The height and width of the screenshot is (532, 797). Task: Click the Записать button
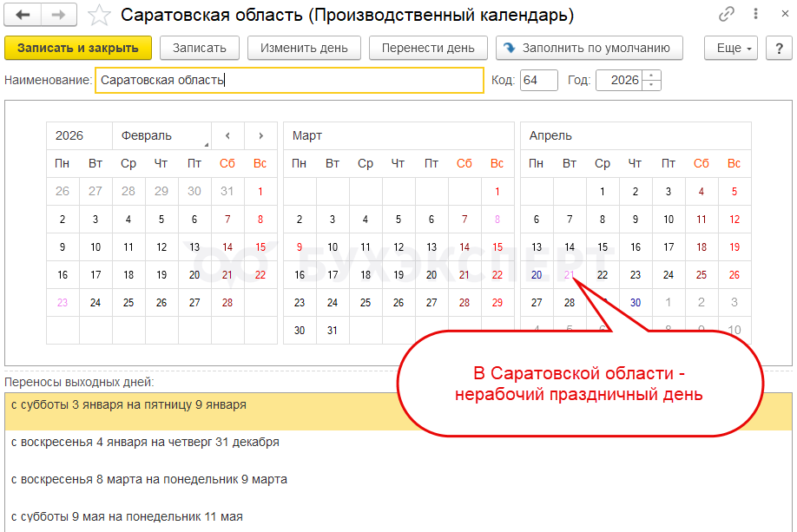point(200,48)
